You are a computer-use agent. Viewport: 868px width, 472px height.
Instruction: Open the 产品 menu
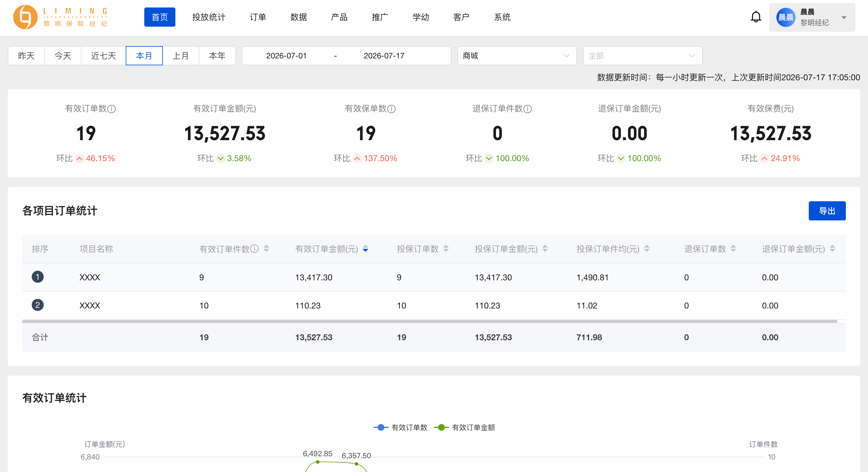click(339, 17)
